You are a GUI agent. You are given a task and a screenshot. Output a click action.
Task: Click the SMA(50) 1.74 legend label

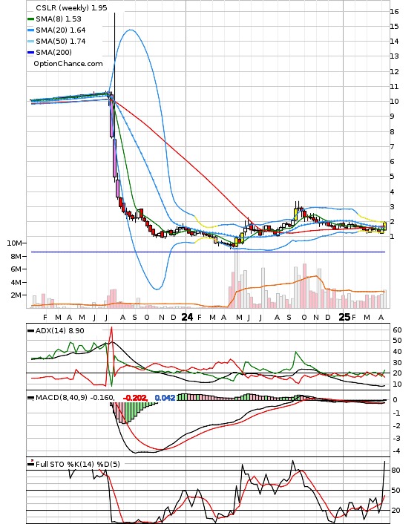[61, 41]
